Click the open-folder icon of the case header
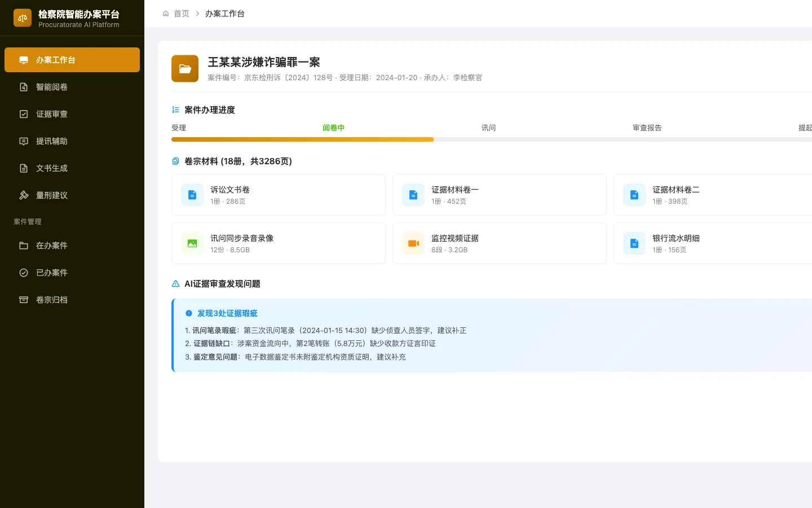 [185, 69]
